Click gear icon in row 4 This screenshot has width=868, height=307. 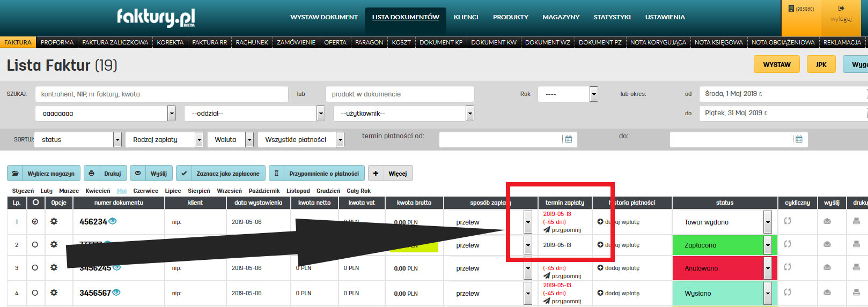coord(54,293)
